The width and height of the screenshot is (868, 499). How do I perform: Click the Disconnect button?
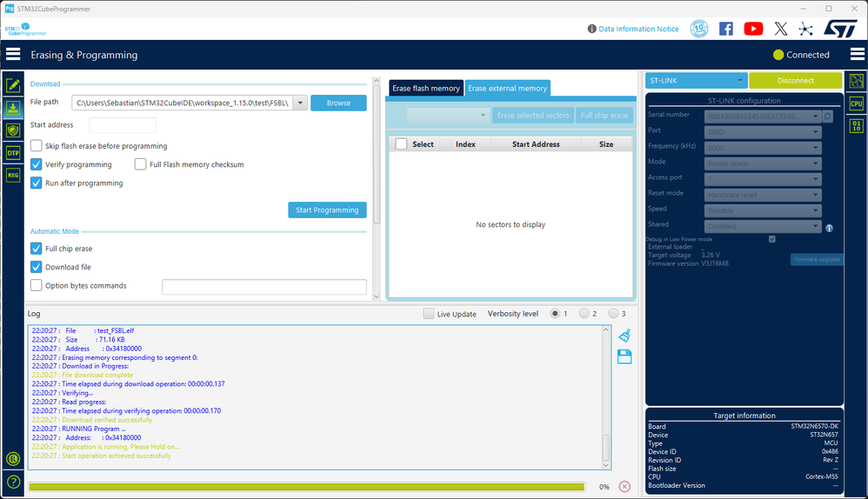coord(796,80)
